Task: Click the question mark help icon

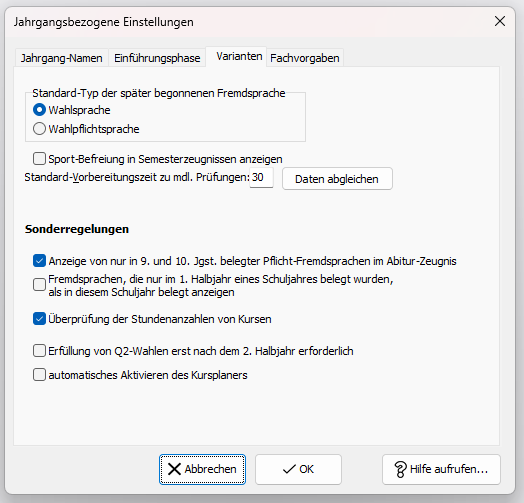Action: (x=400, y=470)
